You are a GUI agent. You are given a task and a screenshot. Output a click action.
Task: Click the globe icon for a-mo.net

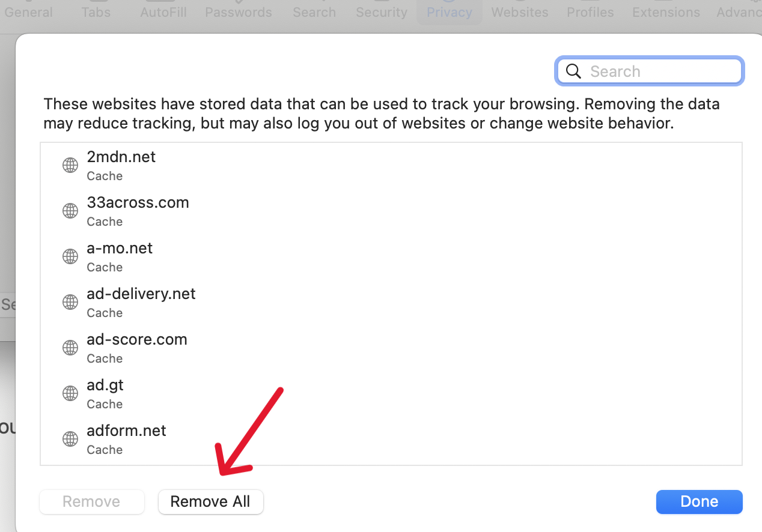pos(70,256)
